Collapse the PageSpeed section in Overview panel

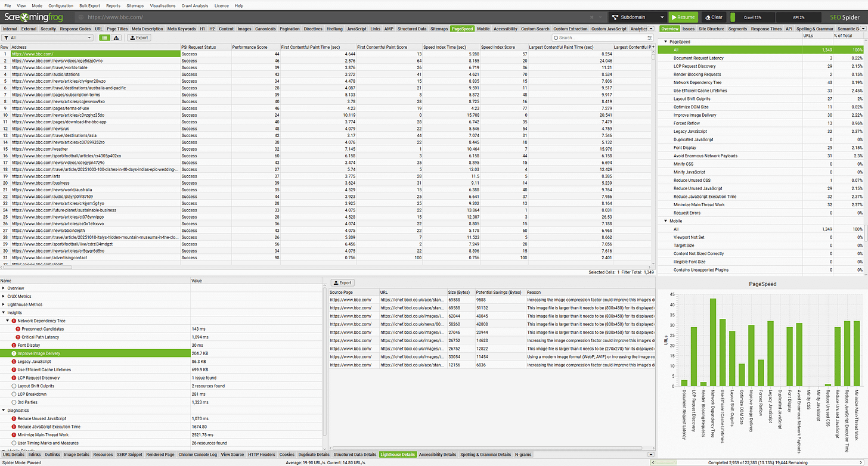pyautogui.click(x=666, y=42)
